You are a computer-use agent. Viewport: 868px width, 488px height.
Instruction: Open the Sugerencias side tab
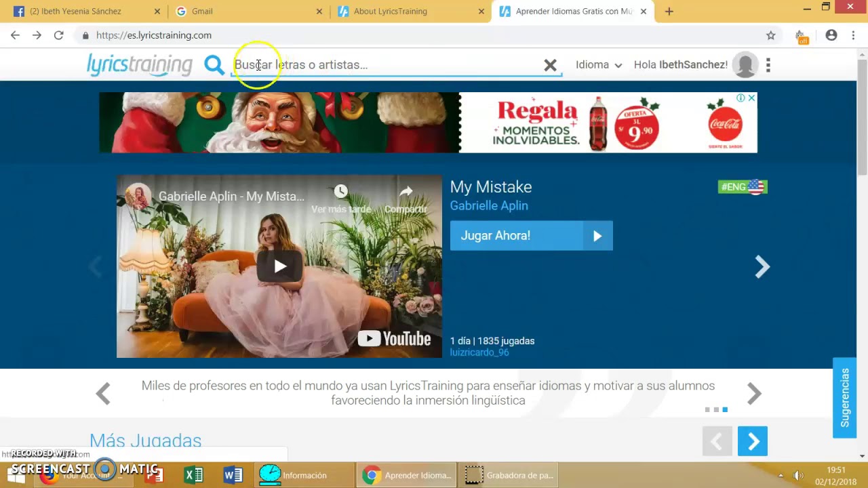[844, 397]
